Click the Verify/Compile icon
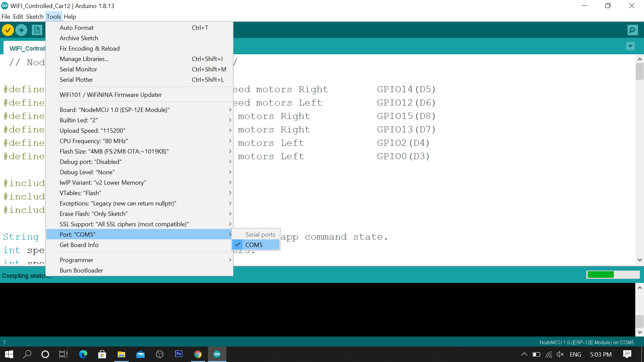This screenshot has height=362, width=644. pos(8,29)
